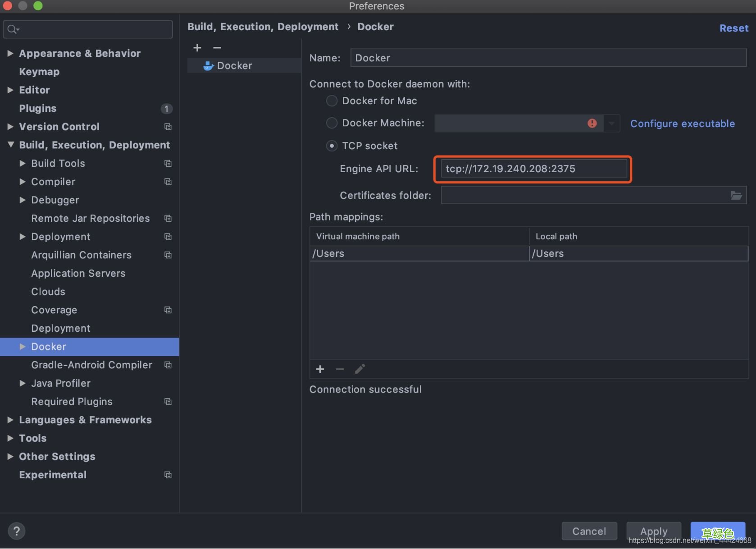Open the help question mark button

coord(17,531)
